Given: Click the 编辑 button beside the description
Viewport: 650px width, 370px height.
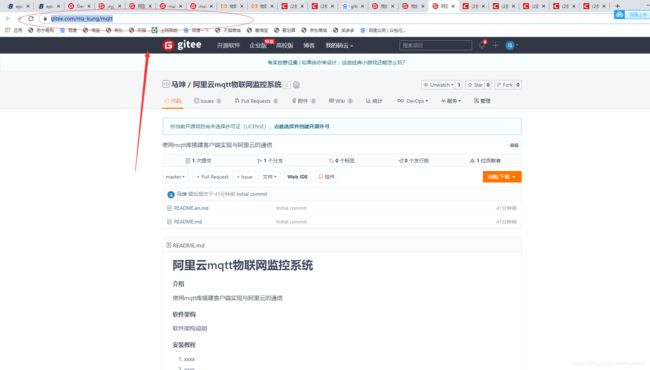Looking at the screenshot, I should click(514, 145).
